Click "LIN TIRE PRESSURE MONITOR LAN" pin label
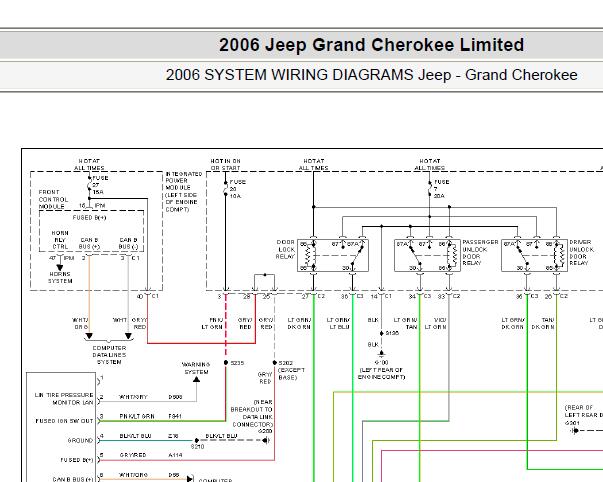 pyautogui.click(x=64, y=399)
